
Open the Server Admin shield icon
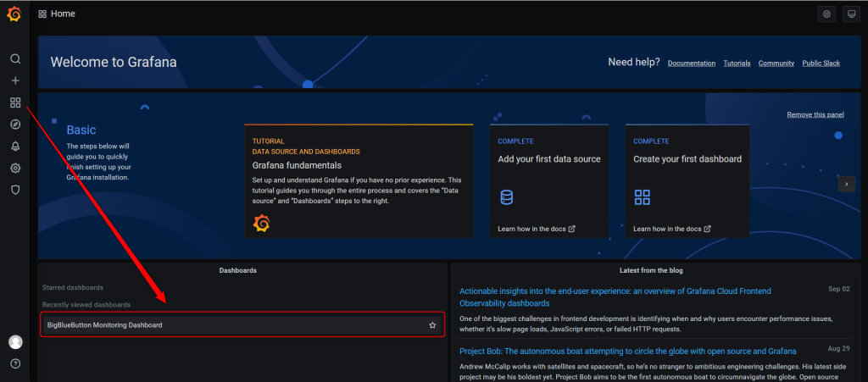click(15, 191)
